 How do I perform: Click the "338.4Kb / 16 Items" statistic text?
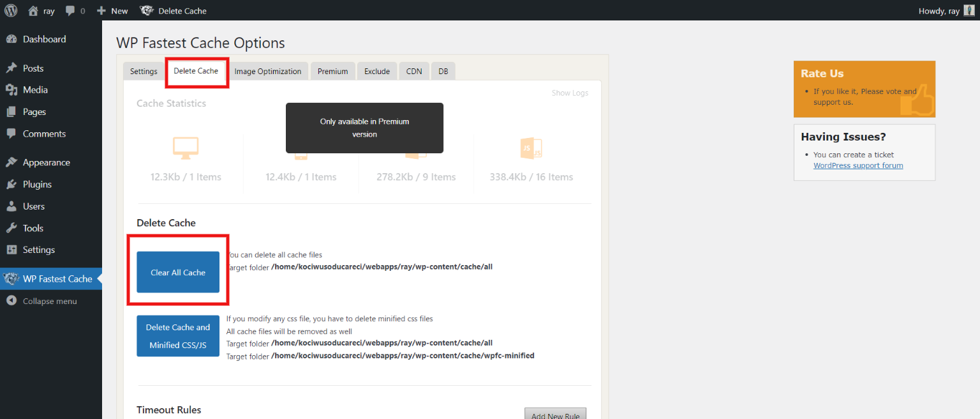(x=531, y=177)
